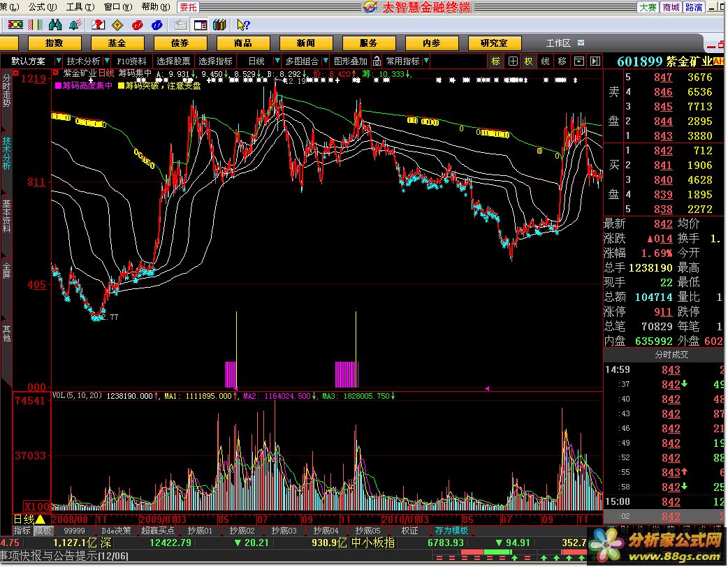The width and height of the screenshot is (728, 567).
Task: Click the yellow diamond arrow icon
Action: pos(117,25)
